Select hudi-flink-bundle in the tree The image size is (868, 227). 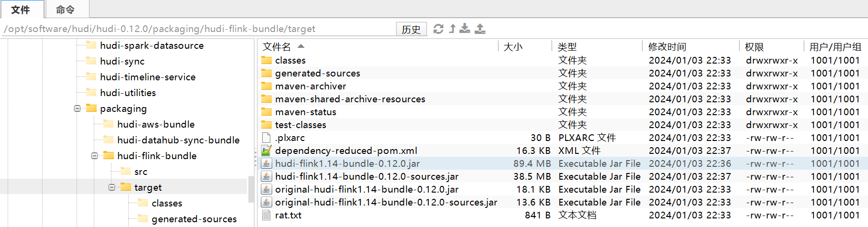point(157,156)
